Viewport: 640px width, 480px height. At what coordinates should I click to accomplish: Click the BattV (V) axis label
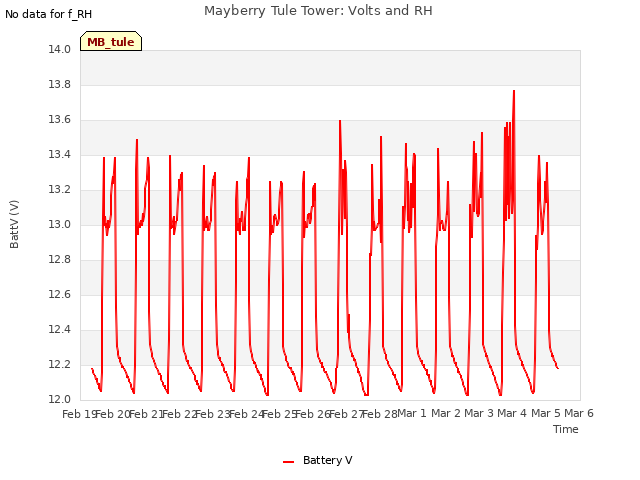coord(14,224)
